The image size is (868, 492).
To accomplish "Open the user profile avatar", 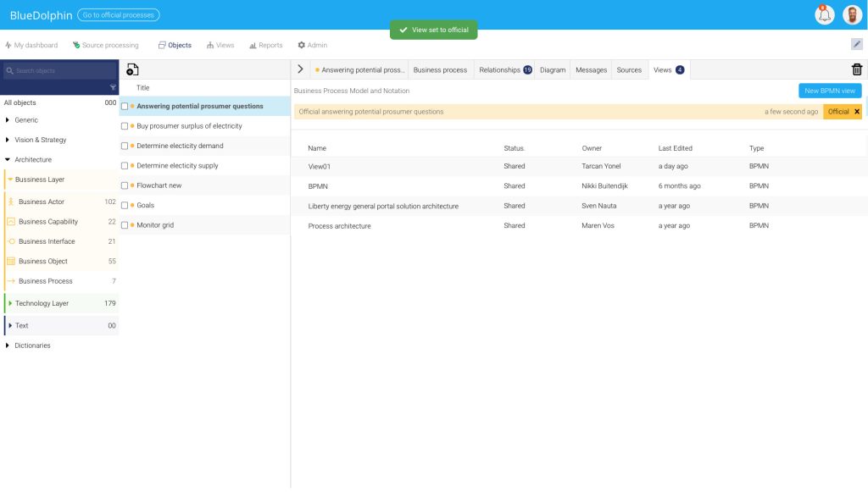I will (x=853, y=14).
